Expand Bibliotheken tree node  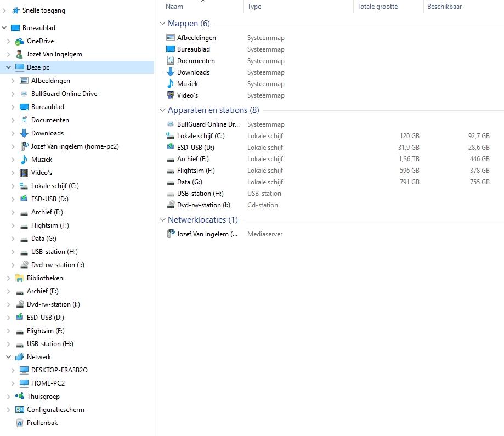tap(9, 278)
